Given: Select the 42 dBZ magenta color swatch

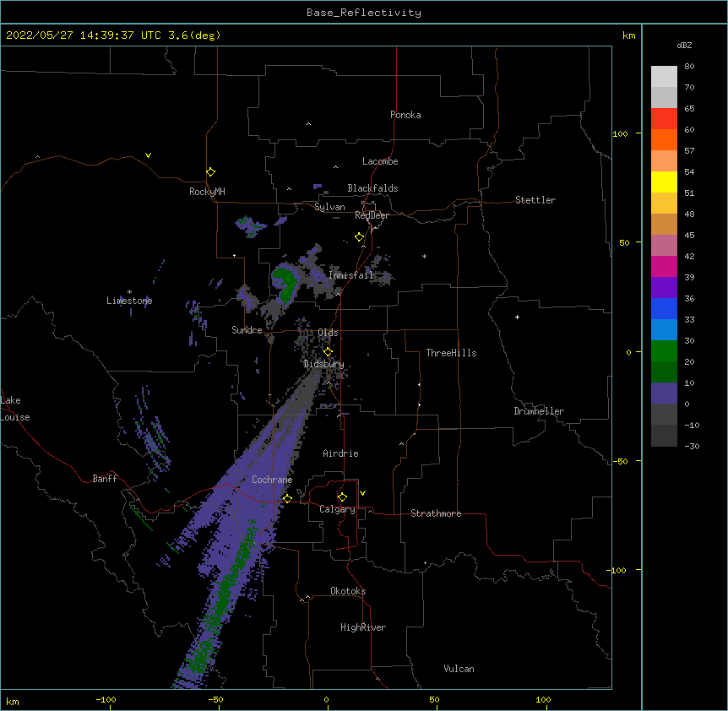Looking at the screenshot, I should point(664,266).
